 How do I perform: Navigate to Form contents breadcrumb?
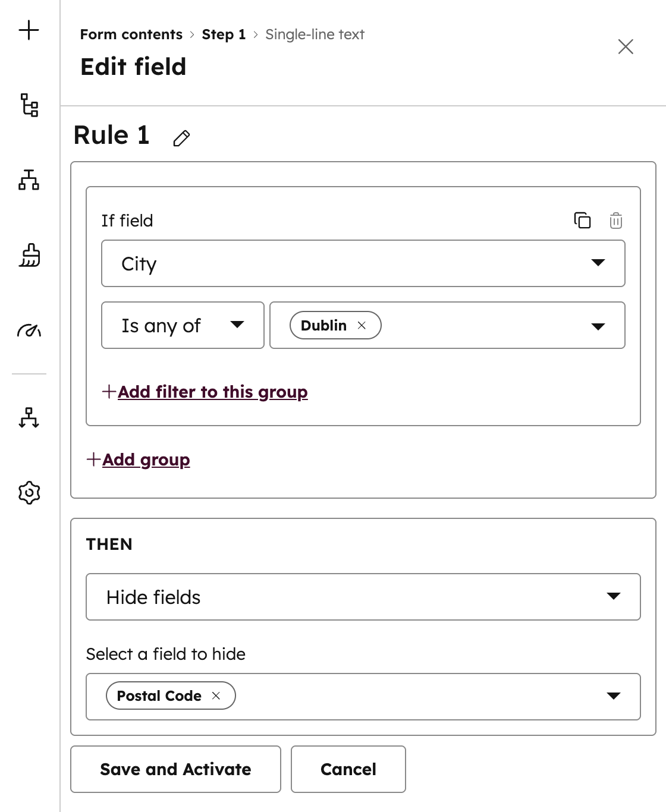(x=130, y=34)
